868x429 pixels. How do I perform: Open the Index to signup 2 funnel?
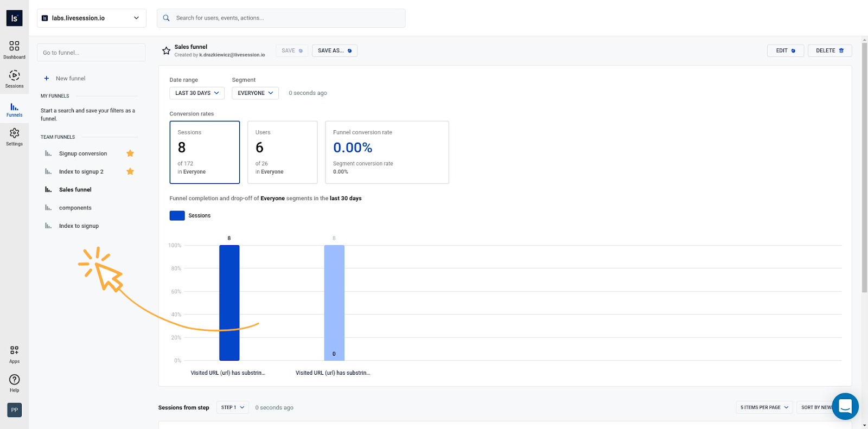tap(81, 171)
